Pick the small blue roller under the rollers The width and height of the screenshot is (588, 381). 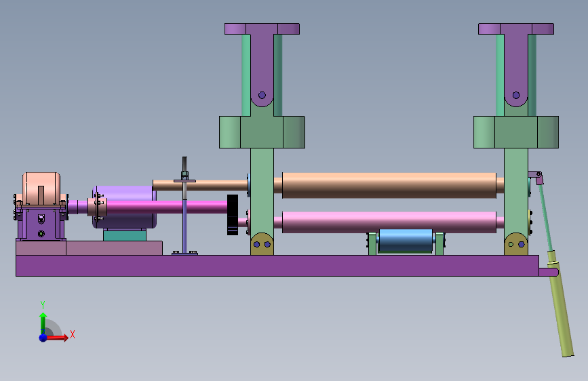coord(406,241)
